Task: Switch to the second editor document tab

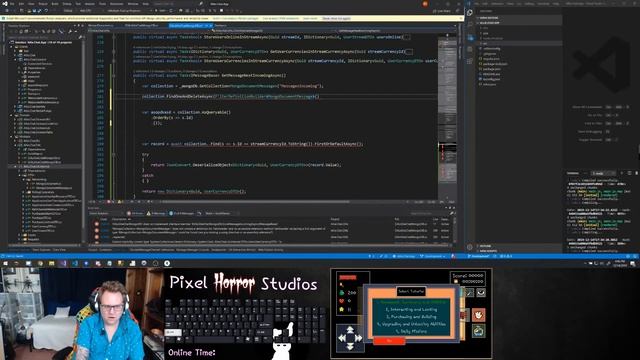Action: point(141,25)
